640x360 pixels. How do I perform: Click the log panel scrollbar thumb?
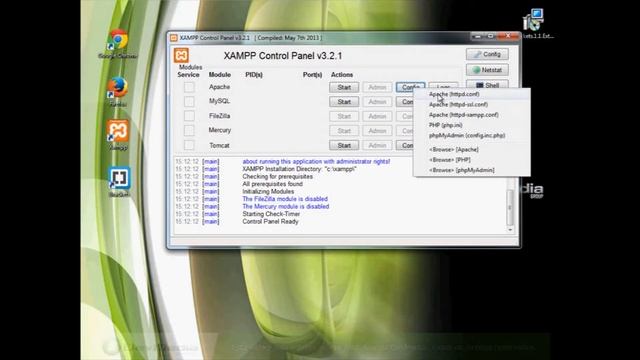[x=510, y=207]
